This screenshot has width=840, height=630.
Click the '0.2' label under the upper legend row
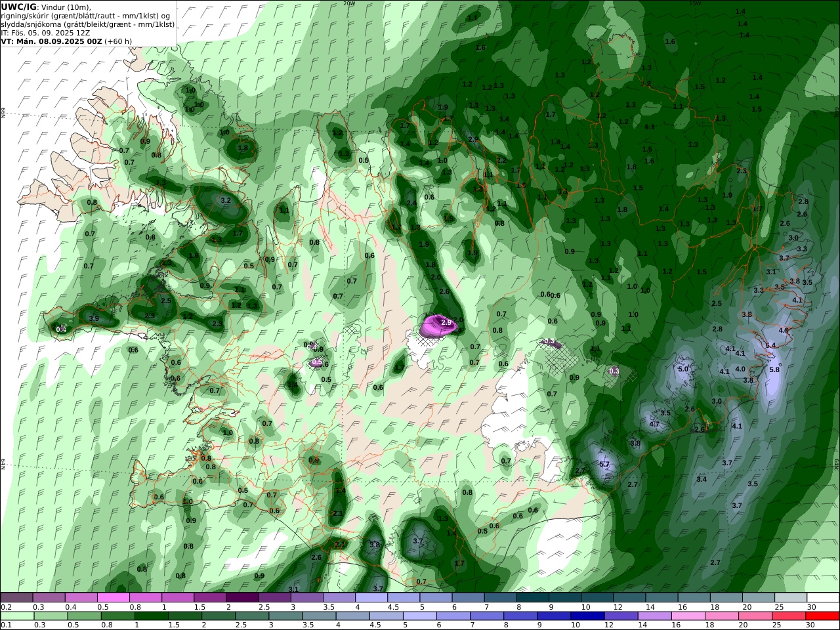coord(5,607)
